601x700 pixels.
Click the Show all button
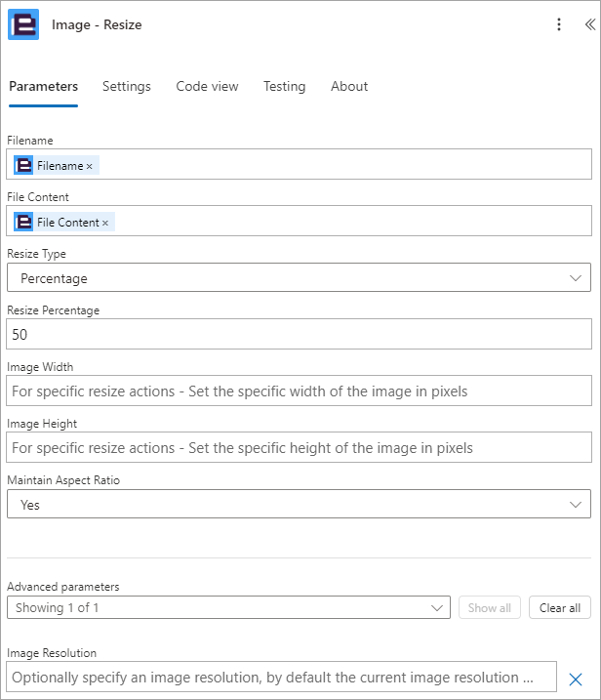tap(490, 607)
